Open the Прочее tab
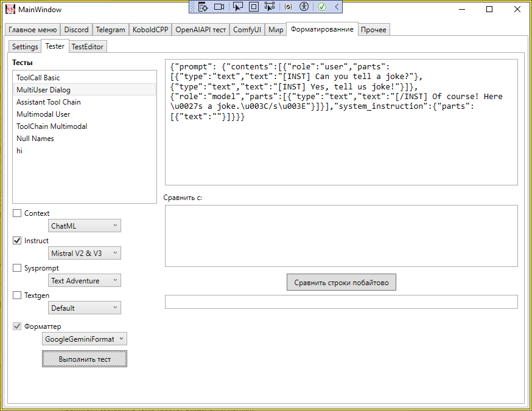Viewport: 532px width, 411px height. 374,30
